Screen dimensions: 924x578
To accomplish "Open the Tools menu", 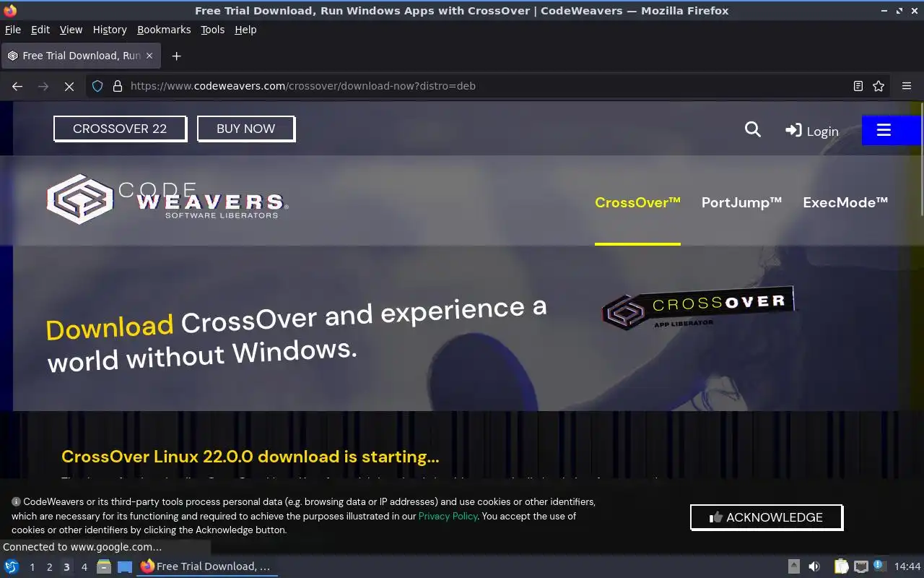I will [212, 30].
